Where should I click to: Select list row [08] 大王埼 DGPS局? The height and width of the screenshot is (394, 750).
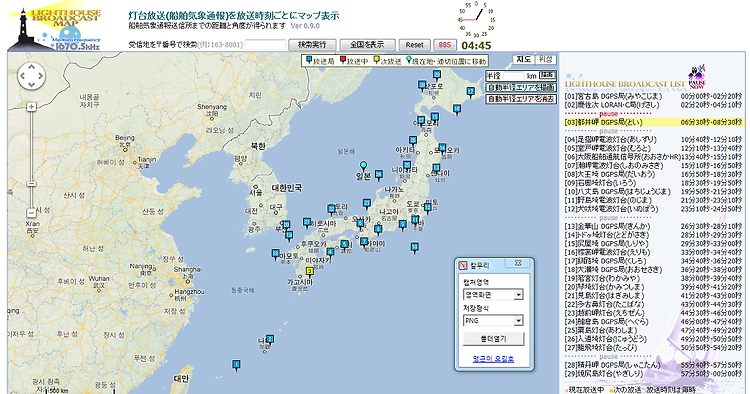pos(653,174)
